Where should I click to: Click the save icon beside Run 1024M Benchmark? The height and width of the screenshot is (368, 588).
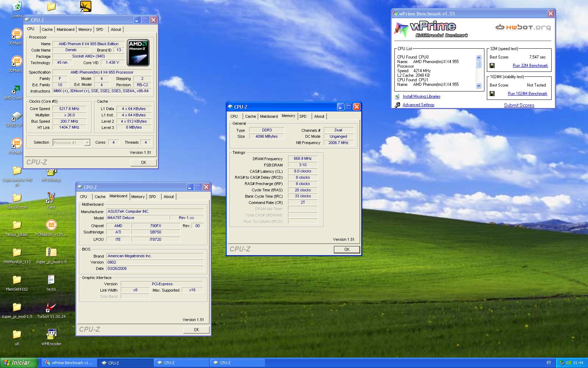492,94
